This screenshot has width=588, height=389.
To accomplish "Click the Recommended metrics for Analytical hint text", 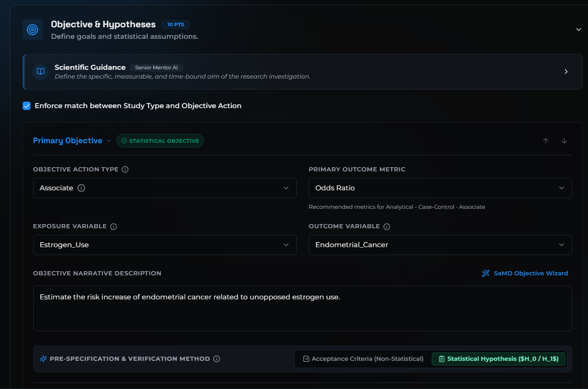I will [x=397, y=207].
